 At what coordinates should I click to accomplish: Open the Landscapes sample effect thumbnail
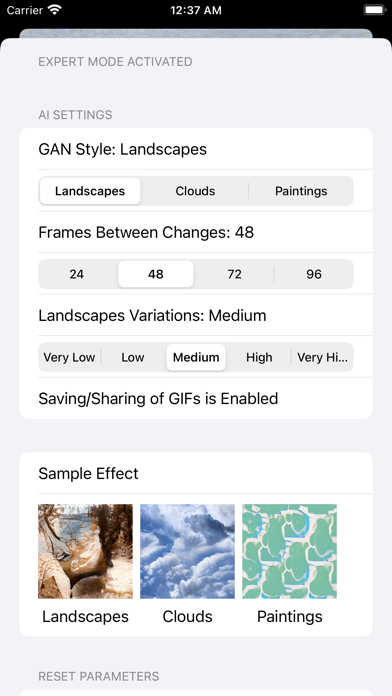pos(85,551)
